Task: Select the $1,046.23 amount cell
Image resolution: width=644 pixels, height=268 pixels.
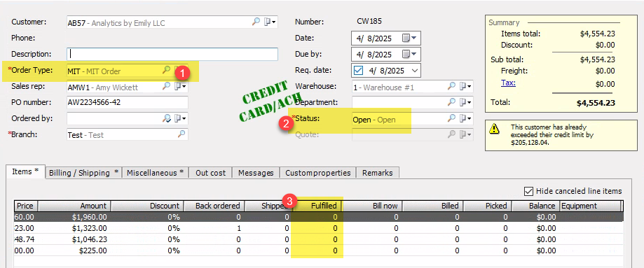Action: click(75, 239)
